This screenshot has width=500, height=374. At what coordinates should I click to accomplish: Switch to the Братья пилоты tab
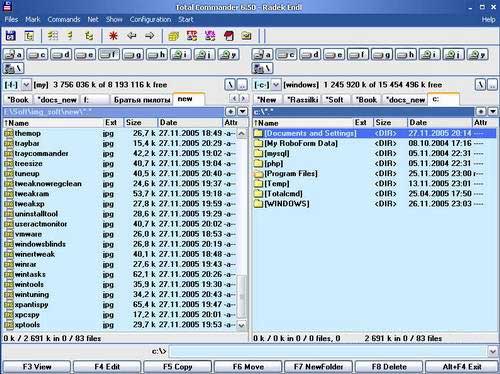[x=142, y=100]
